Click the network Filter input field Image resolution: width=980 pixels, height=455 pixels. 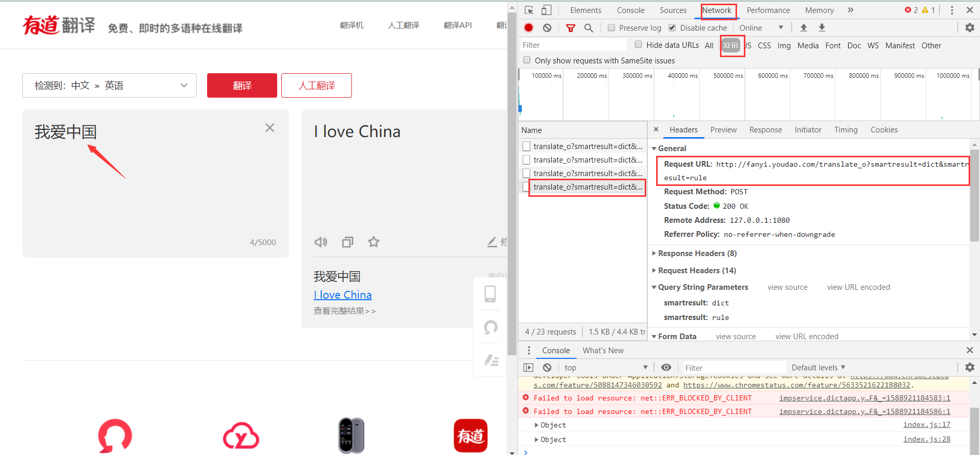(x=574, y=45)
